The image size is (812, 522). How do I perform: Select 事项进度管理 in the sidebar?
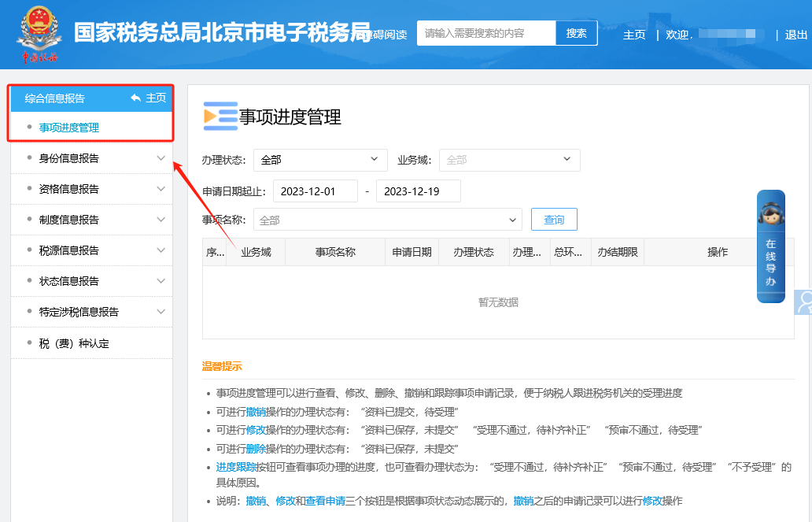[x=69, y=128]
